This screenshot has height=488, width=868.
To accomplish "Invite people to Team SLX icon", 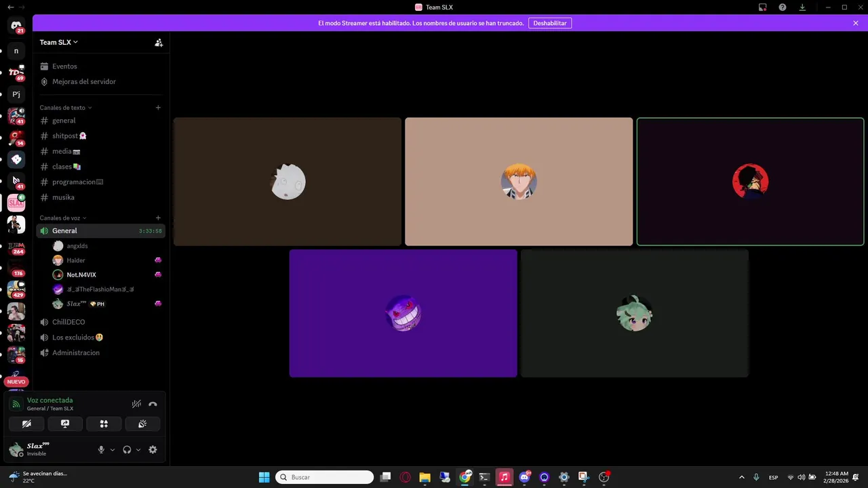I will point(159,42).
